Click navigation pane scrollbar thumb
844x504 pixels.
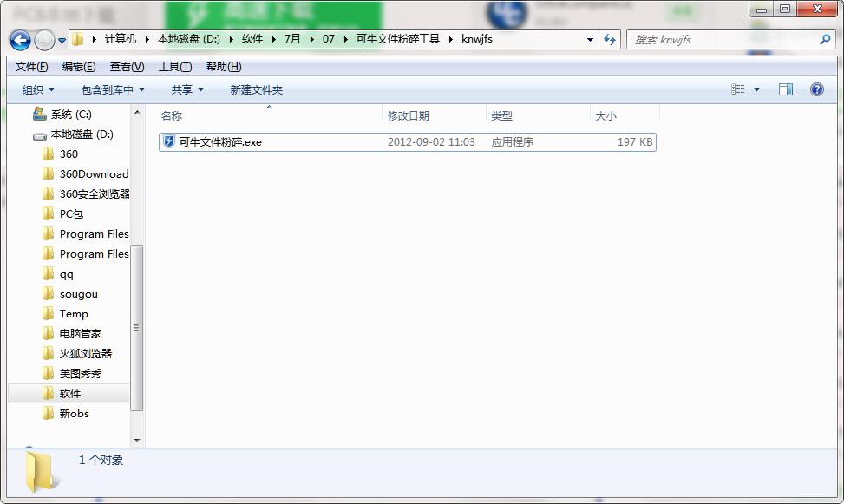(137, 327)
